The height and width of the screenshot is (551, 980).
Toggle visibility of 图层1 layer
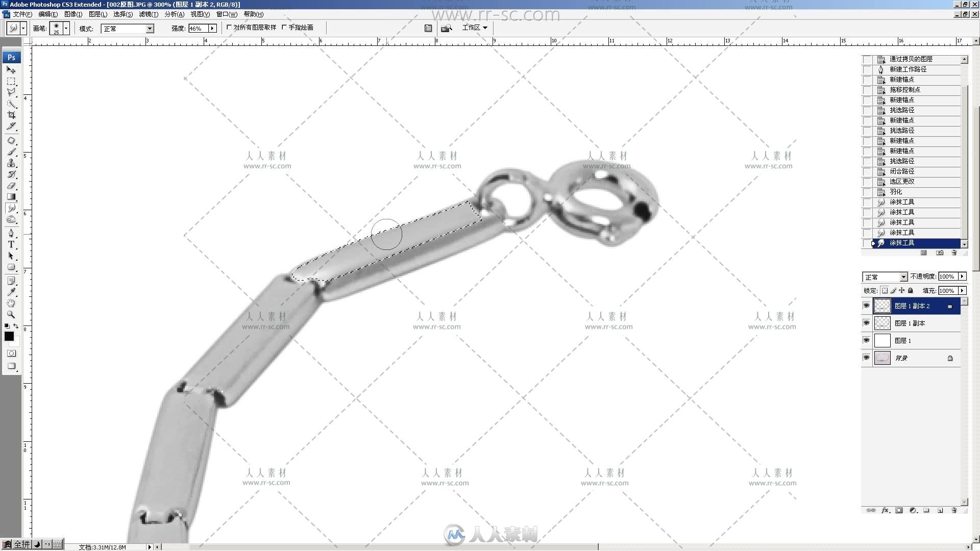867,340
